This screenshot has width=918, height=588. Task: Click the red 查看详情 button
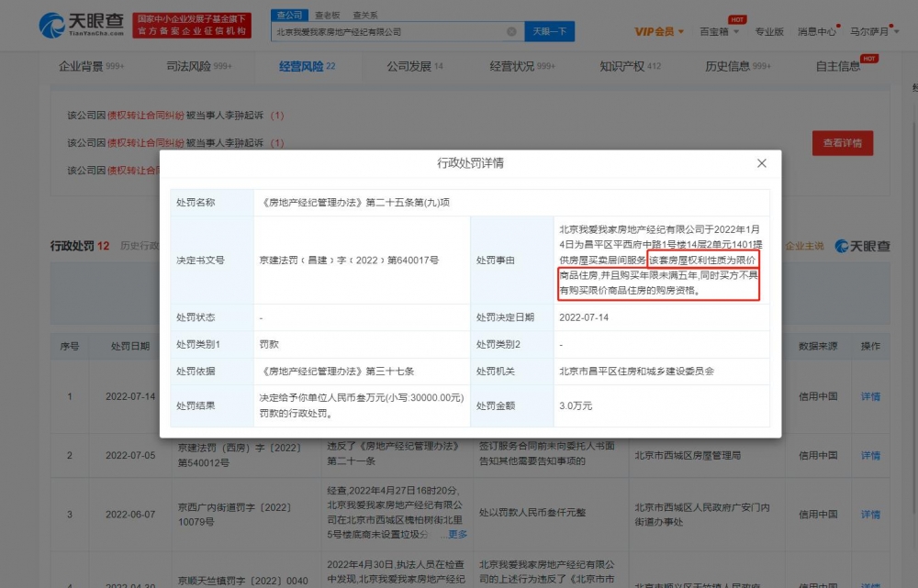[x=843, y=143]
